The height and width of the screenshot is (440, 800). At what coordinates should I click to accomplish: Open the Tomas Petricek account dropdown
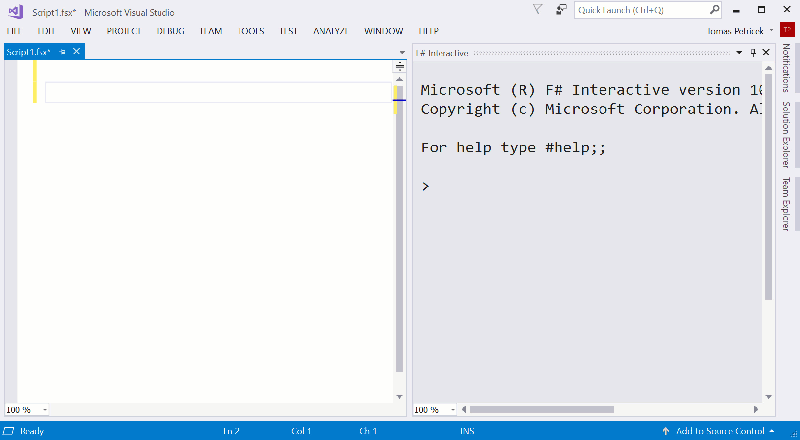[x=740, y=31]
